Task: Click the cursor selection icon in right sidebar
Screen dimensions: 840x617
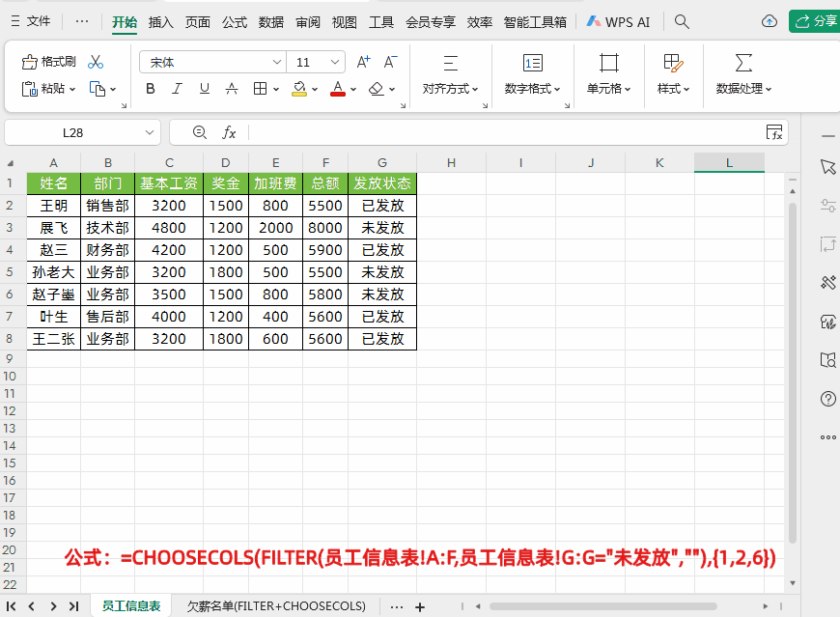Action: pos(827,167)
